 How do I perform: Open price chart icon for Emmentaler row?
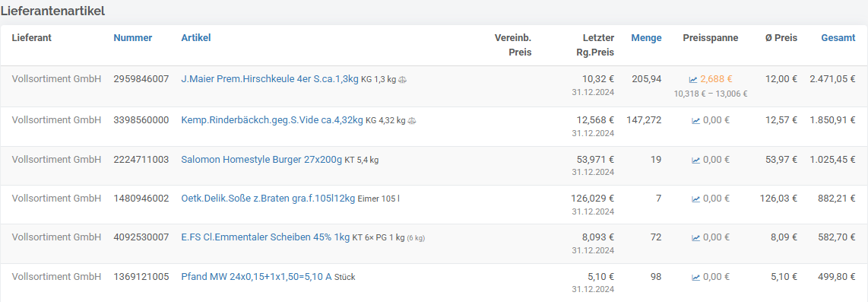point(695,238)
